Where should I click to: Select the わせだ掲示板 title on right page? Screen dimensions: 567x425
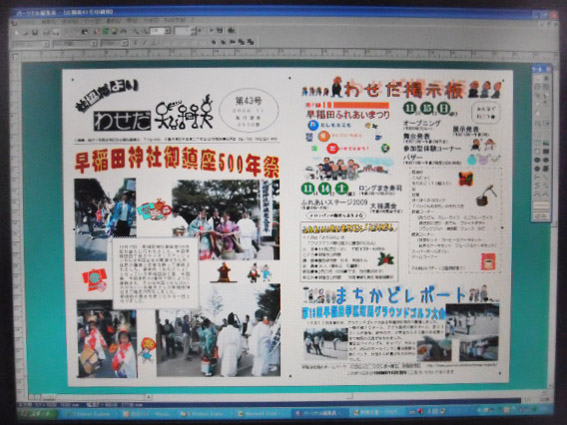404,89
